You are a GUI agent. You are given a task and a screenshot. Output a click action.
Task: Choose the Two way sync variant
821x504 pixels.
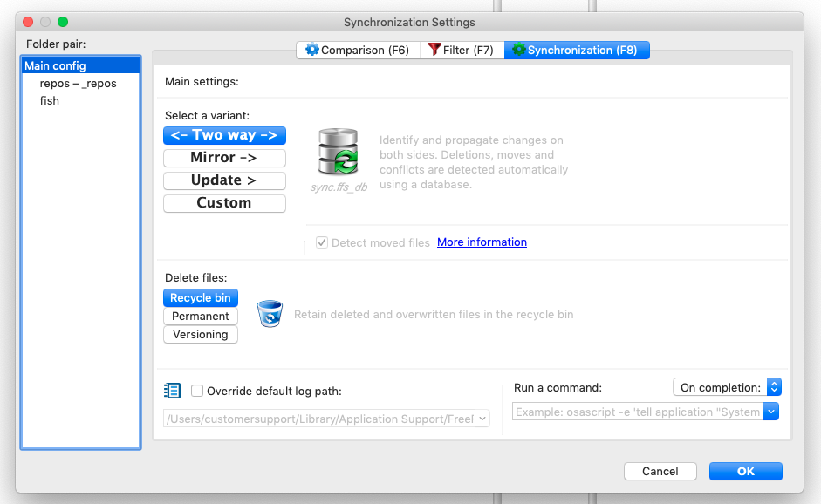coord(224,135)
